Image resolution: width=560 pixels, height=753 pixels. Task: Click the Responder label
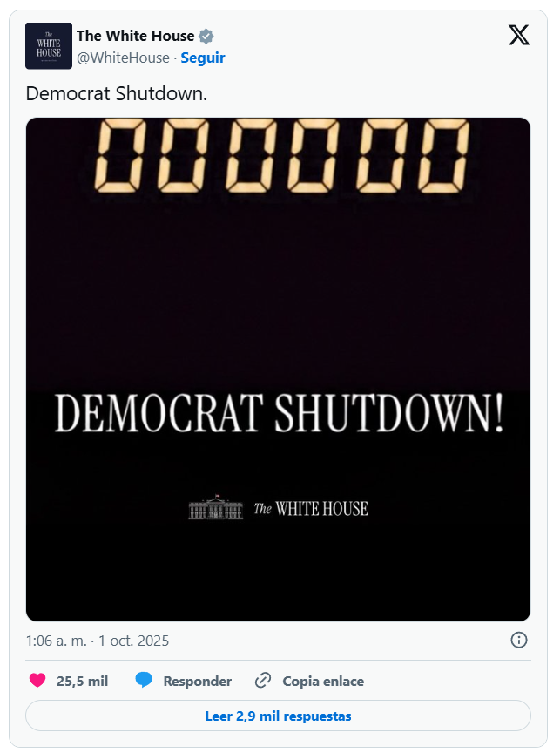click(x=197, y=682)
